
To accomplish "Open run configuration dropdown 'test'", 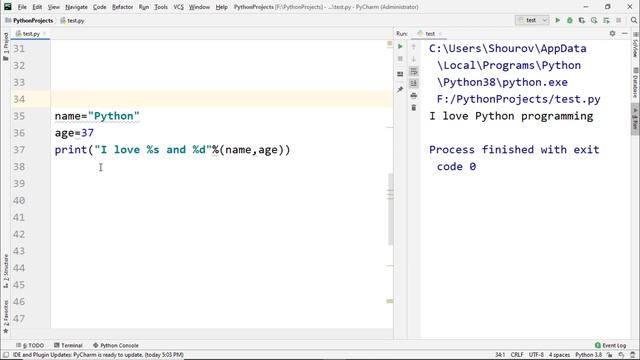I will tap(532, 20).
